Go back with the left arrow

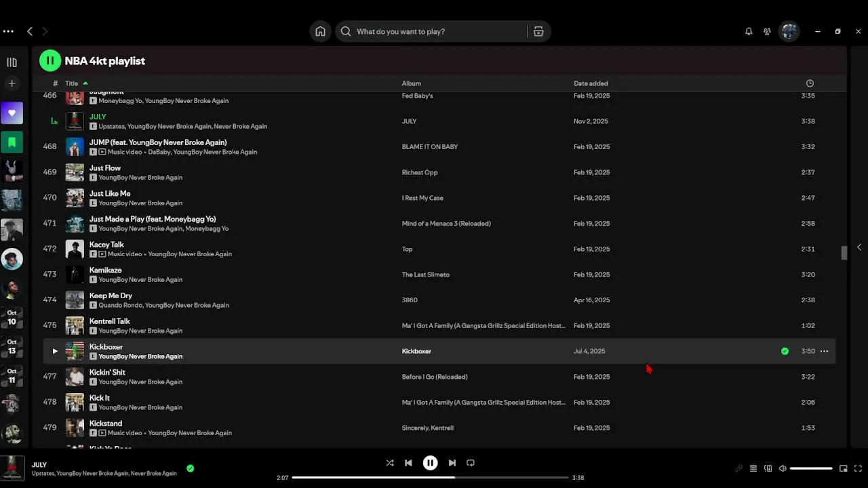pyautogui.click(x=30, y=31)
